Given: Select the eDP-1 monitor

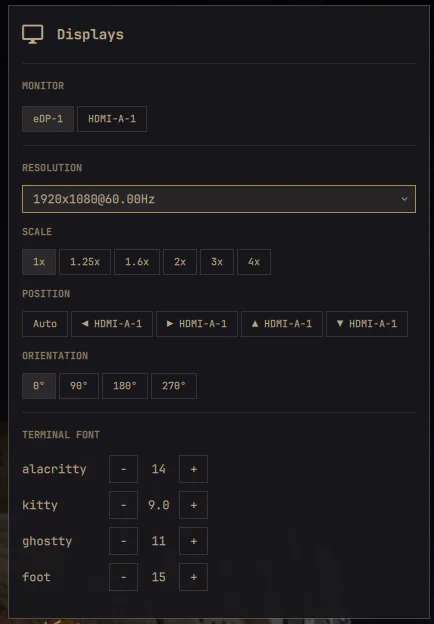Looking at the screenshot, I should click(x=48, y=119).
